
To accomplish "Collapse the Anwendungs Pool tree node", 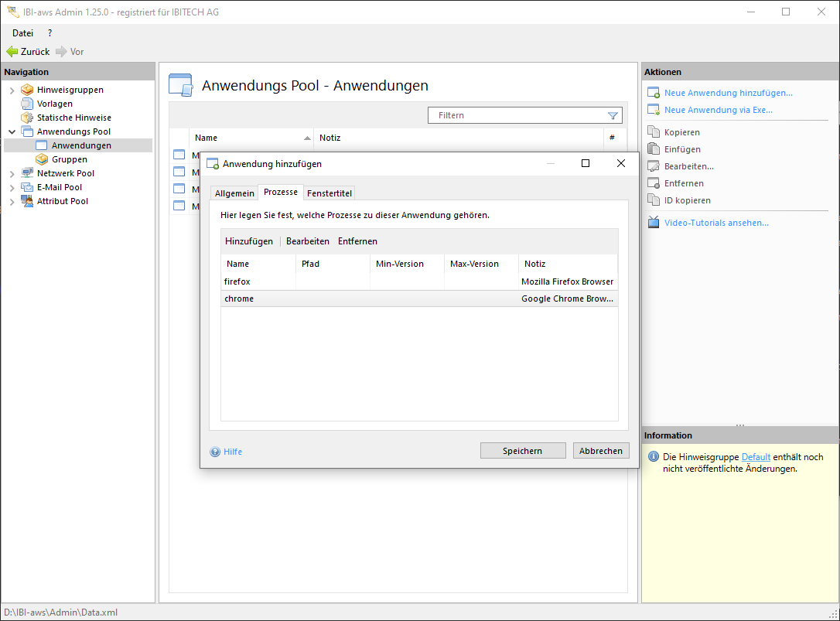I will click(x=12, y=131).
